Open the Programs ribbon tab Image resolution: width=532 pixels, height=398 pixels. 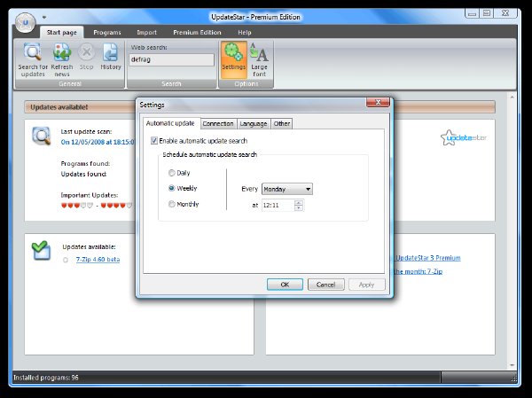(107, 33)
